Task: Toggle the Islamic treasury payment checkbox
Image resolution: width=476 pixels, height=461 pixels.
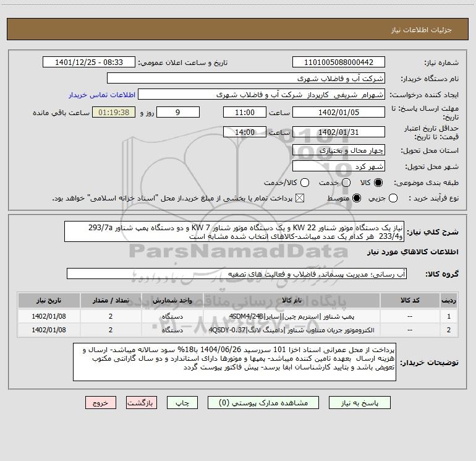Action: pyautogui.click(x=300, y=198)
